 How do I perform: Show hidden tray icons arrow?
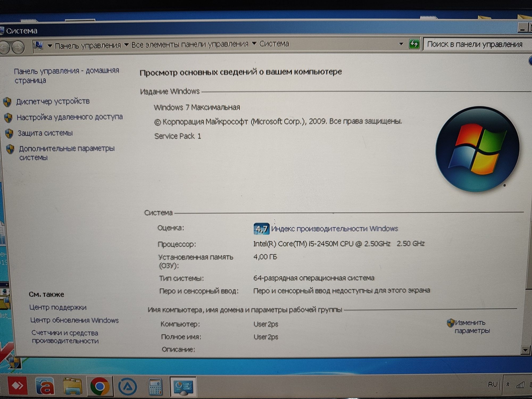pos(508,385)
